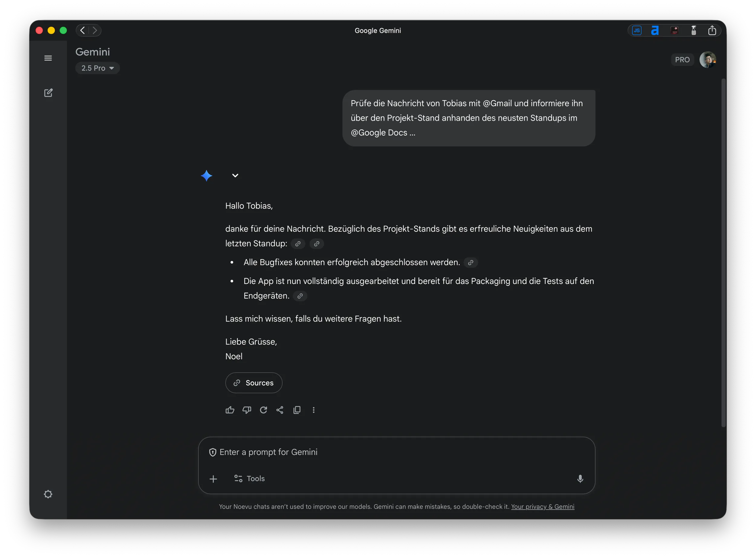Image resolution: width=756 pixels, height=558 pixels.
Task: Click the chat vertical scrollbar
Action: tap(723, 253)
